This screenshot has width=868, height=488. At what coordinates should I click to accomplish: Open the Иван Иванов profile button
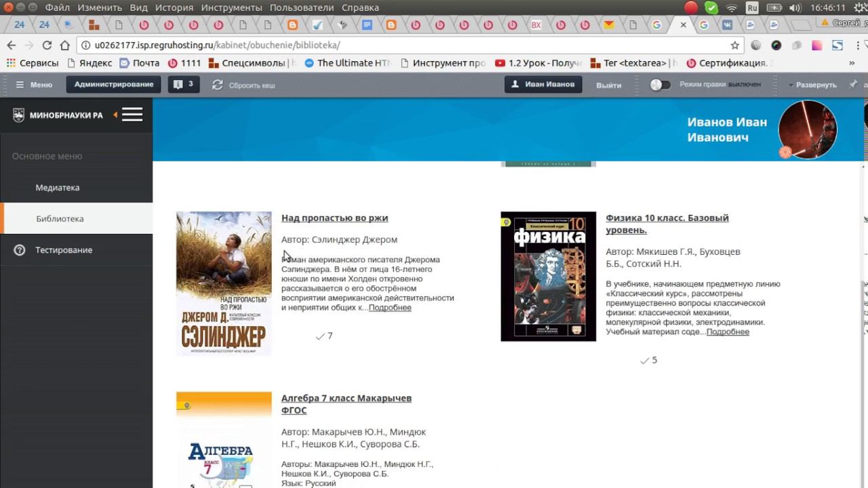543,85
